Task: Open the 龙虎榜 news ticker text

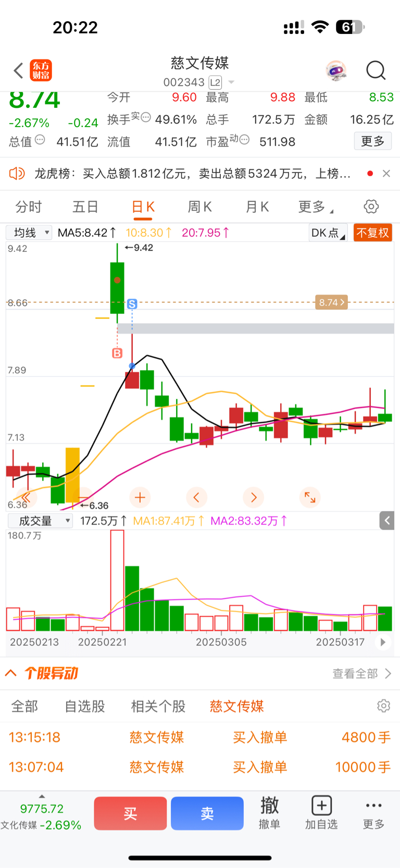Action: (193, 174)
